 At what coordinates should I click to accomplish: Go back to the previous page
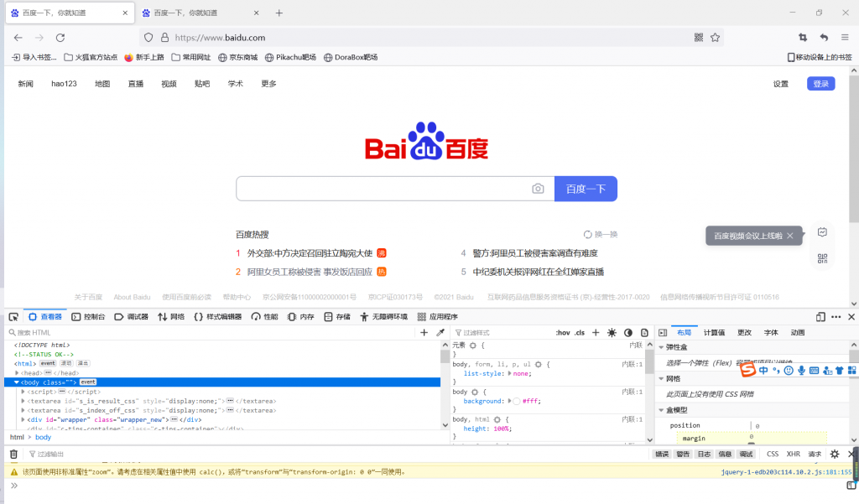tap(18, 37)
